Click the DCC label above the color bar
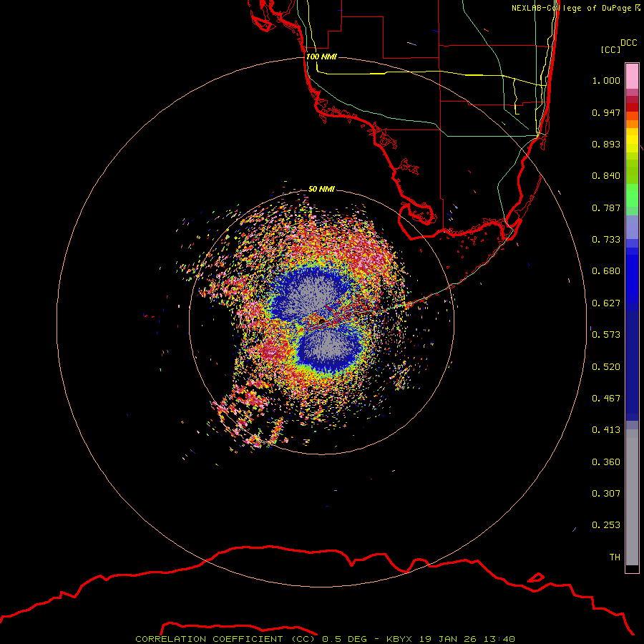This screenshot has height=644, width=644. pyautogui.click(x=628, y=43)
